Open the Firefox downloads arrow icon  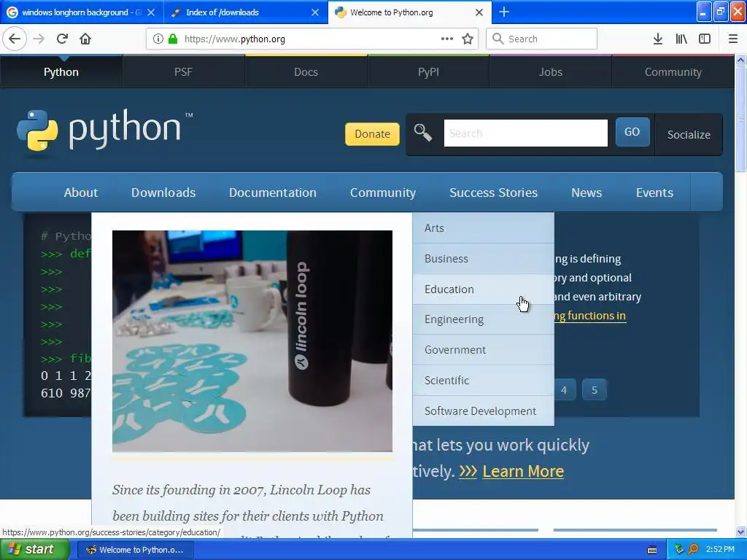(x=658, y=39)
